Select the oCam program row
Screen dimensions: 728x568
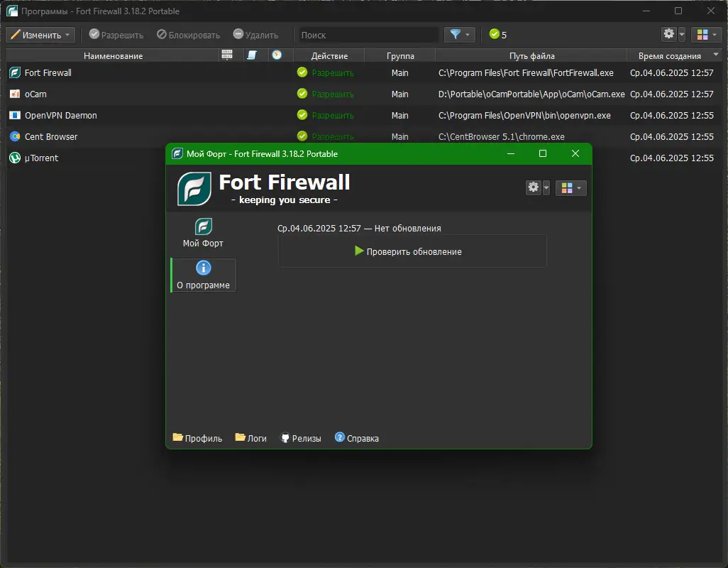[364, 94]
